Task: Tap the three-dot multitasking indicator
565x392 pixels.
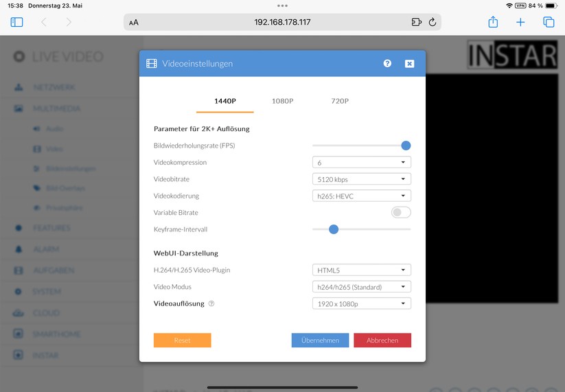Action: click(283, 5)
